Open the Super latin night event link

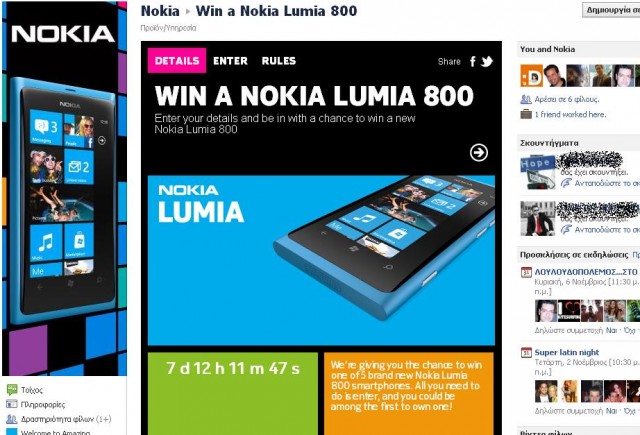tap(567, 352)
